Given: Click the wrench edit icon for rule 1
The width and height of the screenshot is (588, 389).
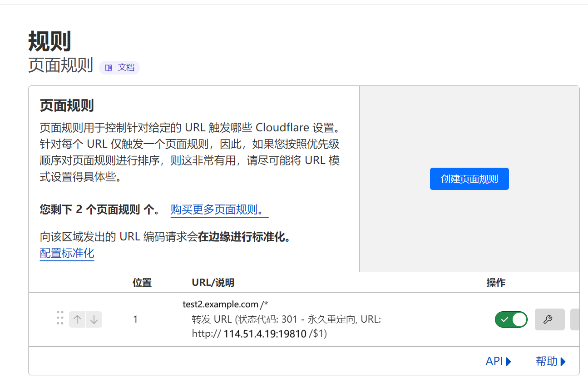Looking at the screenshot, I should point(549,319).
